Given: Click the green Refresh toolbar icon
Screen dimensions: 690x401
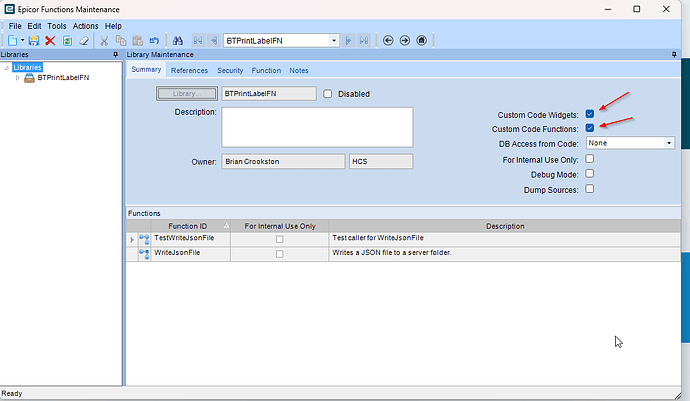Looking at the screenshot, I should 67,41.
